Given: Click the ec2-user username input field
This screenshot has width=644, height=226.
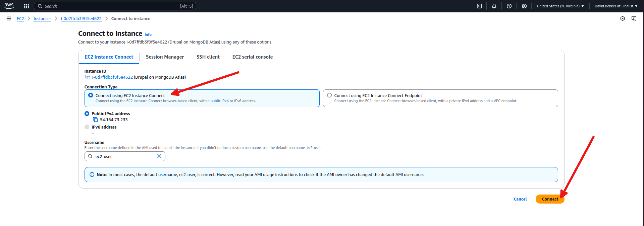Looking at the screenshot, I should click(x=125, y=156).
